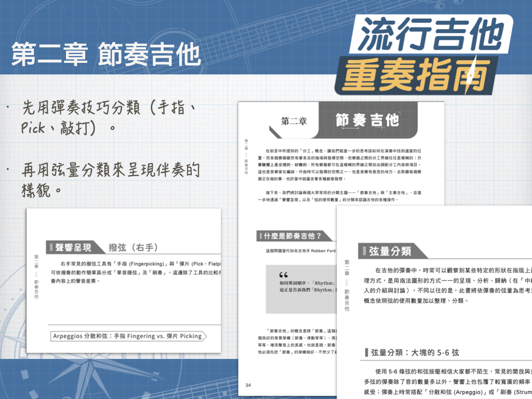532x399 pixels.
Task: Click the 第二章 label in the center page header
Action: 294,122
